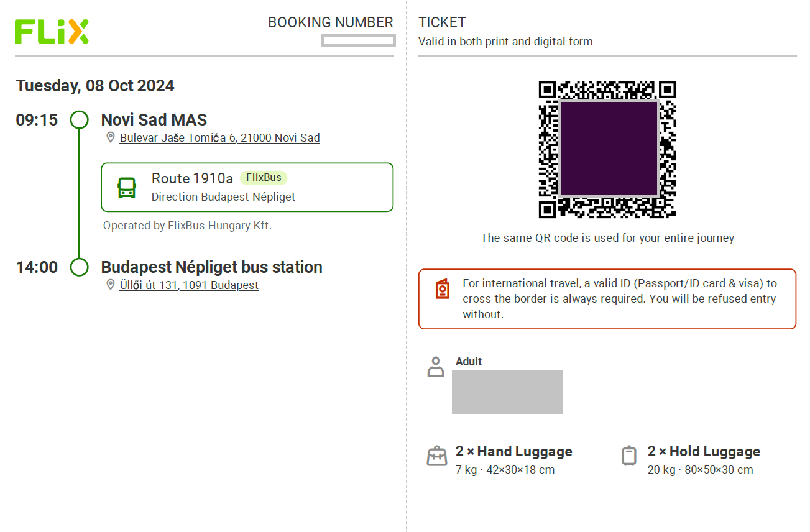Click the FlixBus green badge label

point(264,178)
